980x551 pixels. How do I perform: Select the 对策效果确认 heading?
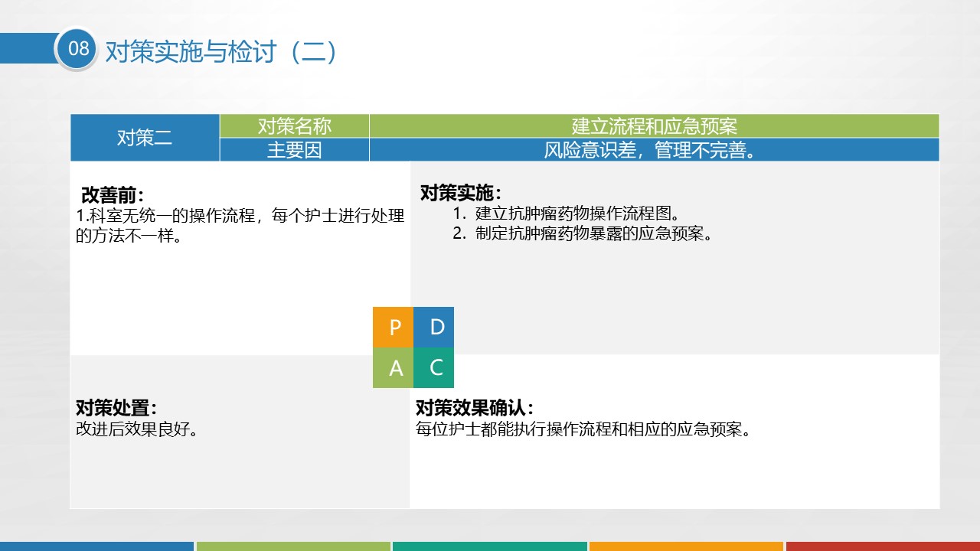click(474, 408)
